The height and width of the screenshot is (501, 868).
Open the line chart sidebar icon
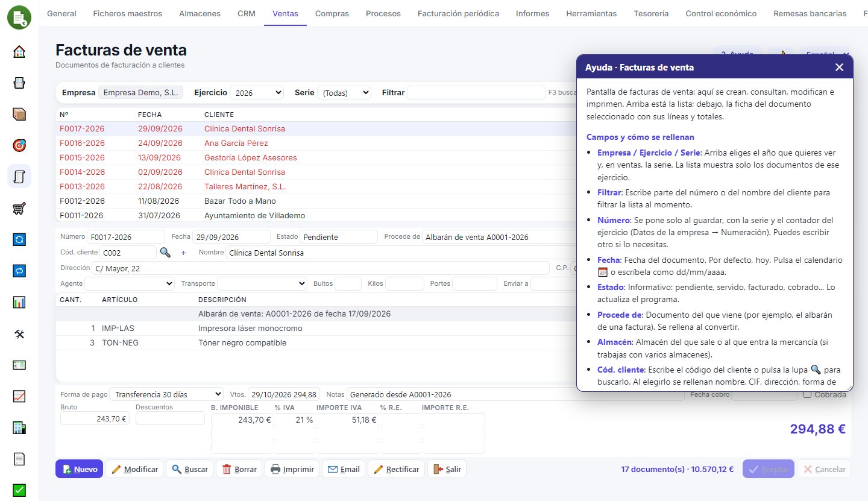19,397
